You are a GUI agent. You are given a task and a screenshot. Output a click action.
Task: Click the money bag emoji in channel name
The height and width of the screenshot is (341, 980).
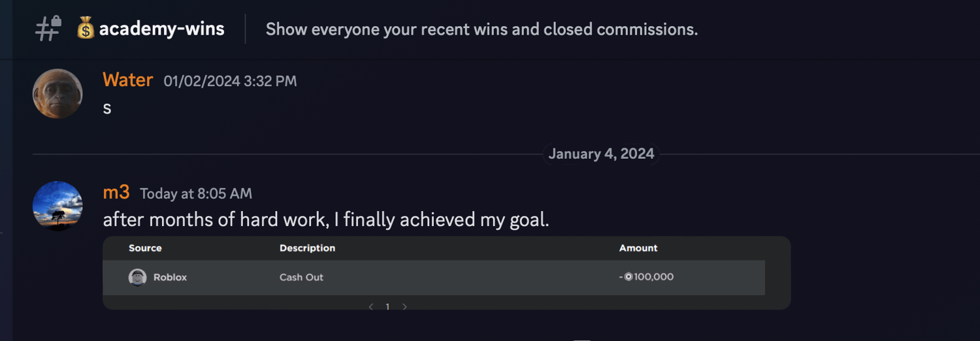[86, 29]
